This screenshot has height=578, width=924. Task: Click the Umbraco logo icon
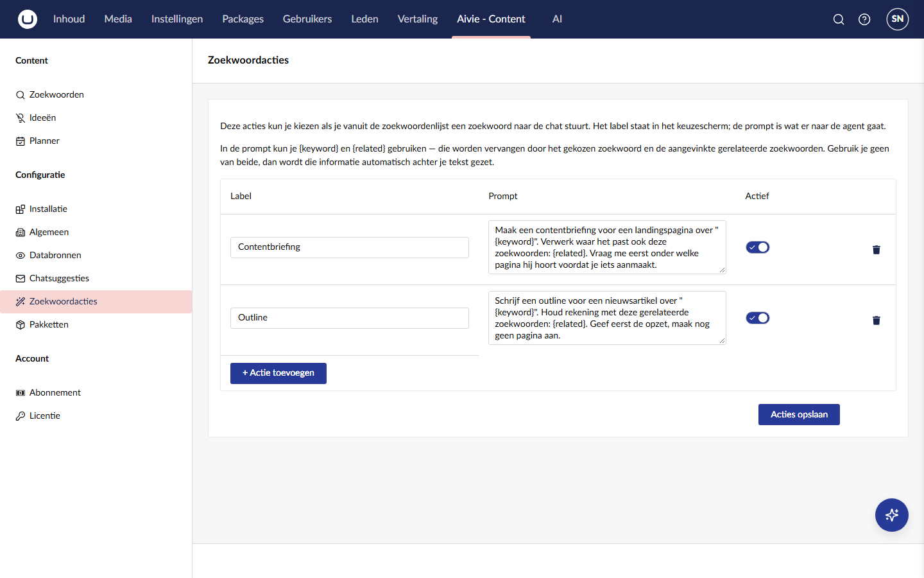tap(28, 19)
